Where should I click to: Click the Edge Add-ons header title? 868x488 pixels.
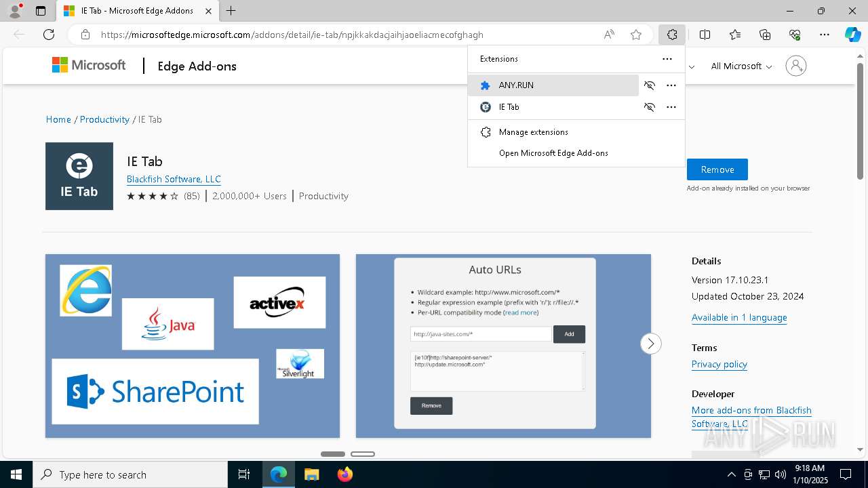(x=197, y=66)
